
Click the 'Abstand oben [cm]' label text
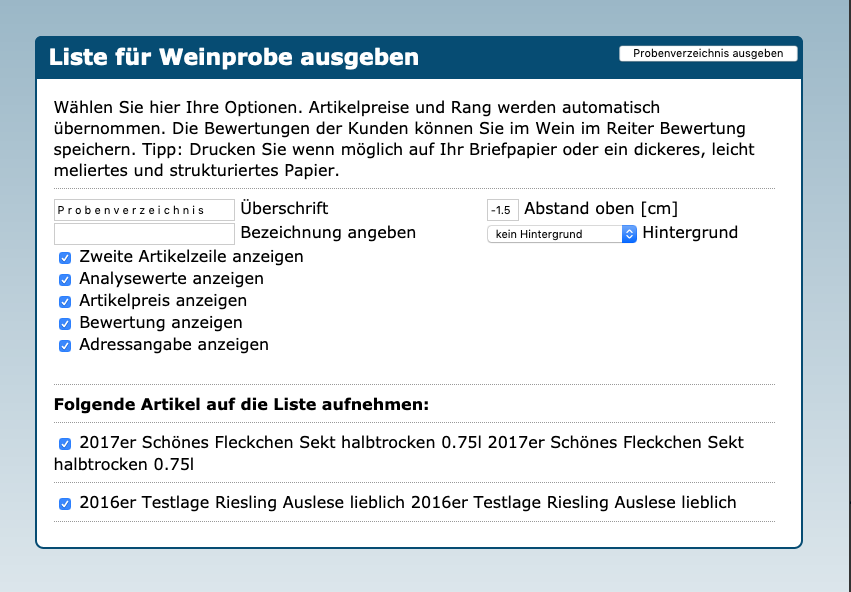(600, 209)
